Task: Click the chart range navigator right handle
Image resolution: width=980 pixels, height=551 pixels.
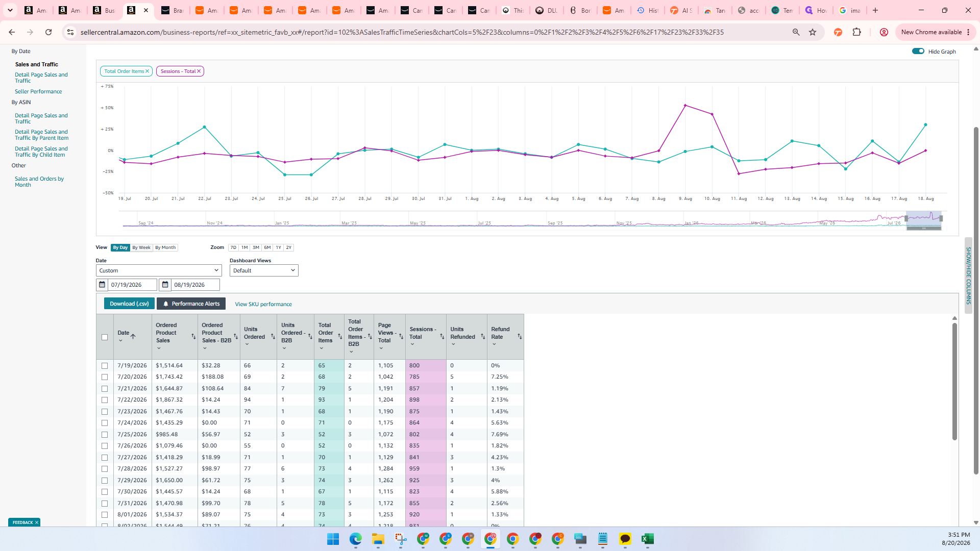Action: coord(941,218)
